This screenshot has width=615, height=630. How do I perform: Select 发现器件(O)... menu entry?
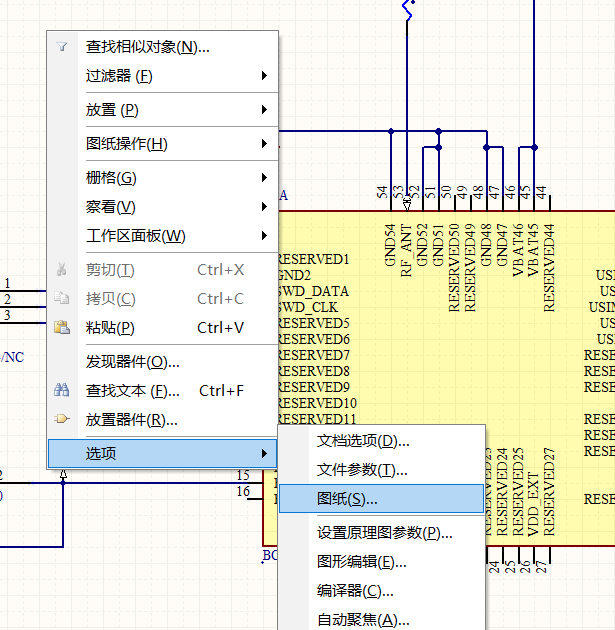click(162, 362)
